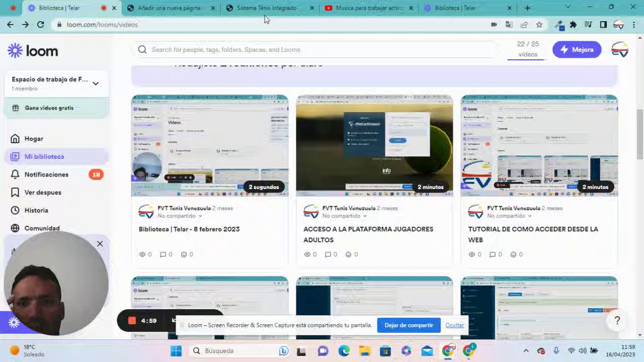Click comments icon on Biblioteca video
Viewport: 644px width, 362px height.
pos(163,254)
